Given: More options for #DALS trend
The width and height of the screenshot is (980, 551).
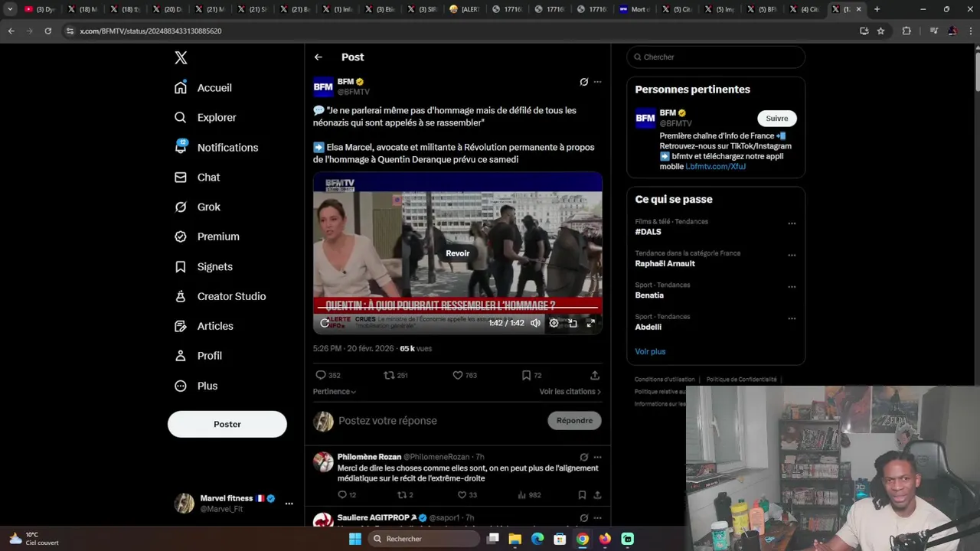Looking at the screenshot, I should pos(792,223).
